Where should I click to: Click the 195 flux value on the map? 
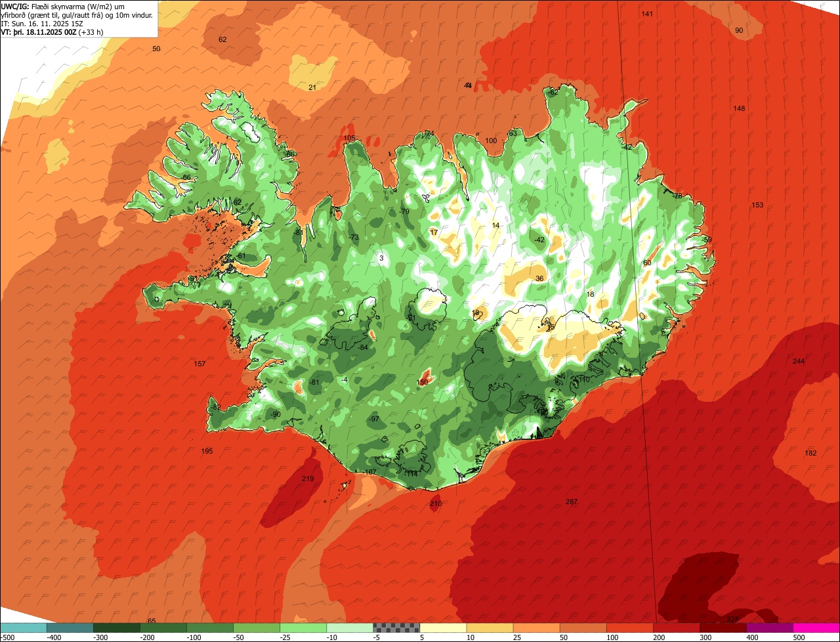click(x=207, y=451)
